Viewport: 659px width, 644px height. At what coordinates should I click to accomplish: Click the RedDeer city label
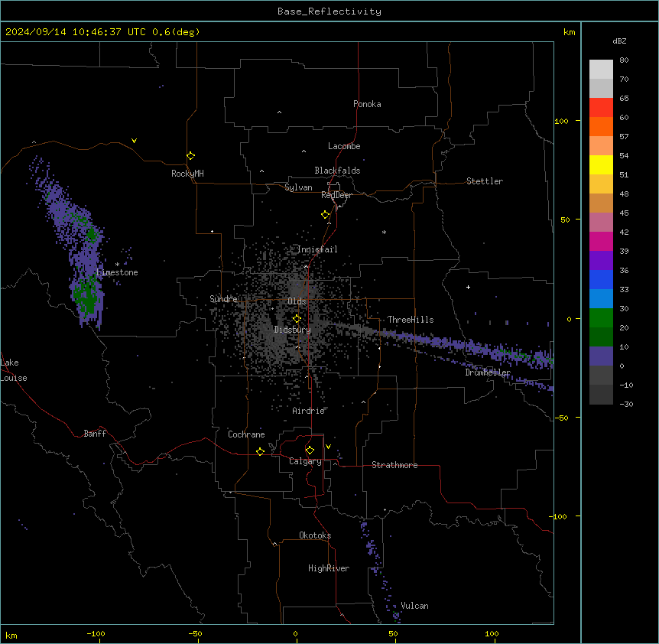pyautogui.click(x=336, y=195)
